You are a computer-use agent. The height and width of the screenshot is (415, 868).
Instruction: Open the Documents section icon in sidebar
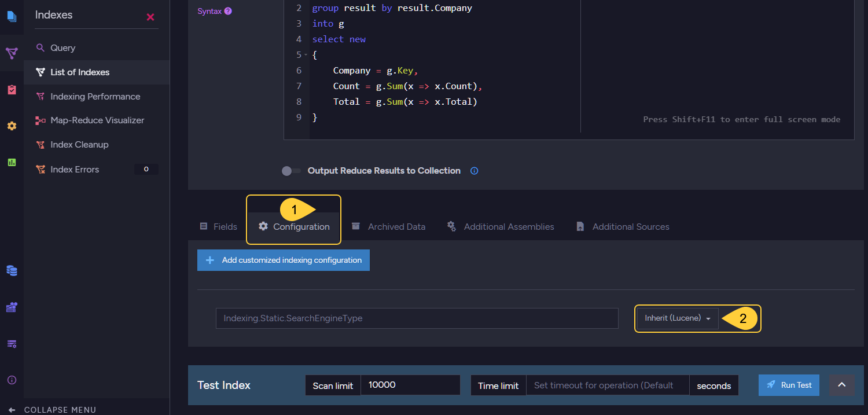point(12,16)
